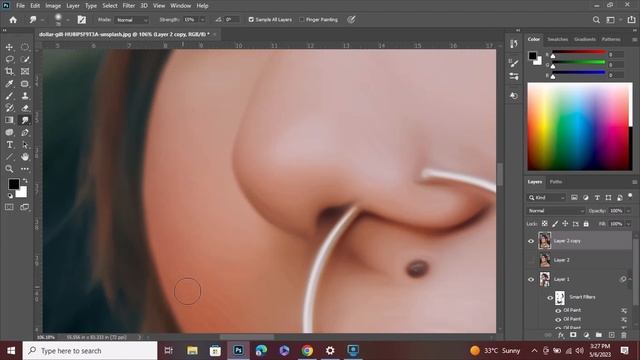The image size is (640, 360).
Task: Select the Crop tool
Action: click(x=9, y=71)
